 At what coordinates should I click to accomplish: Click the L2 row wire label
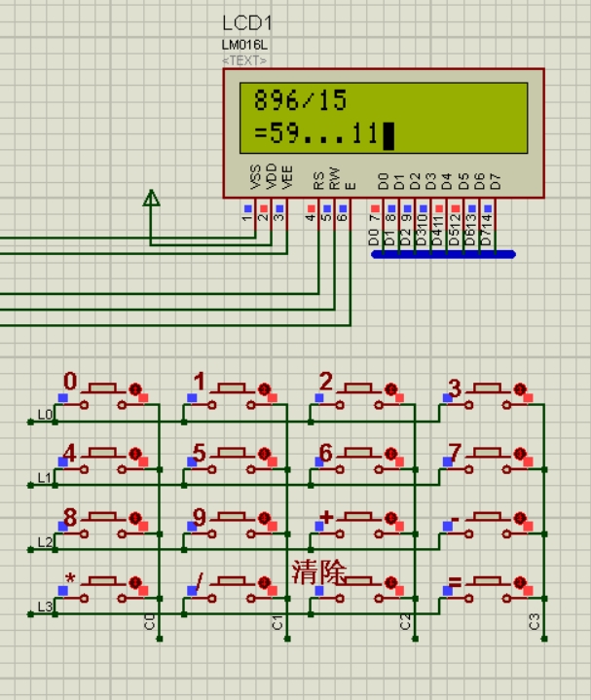point(45,542)
